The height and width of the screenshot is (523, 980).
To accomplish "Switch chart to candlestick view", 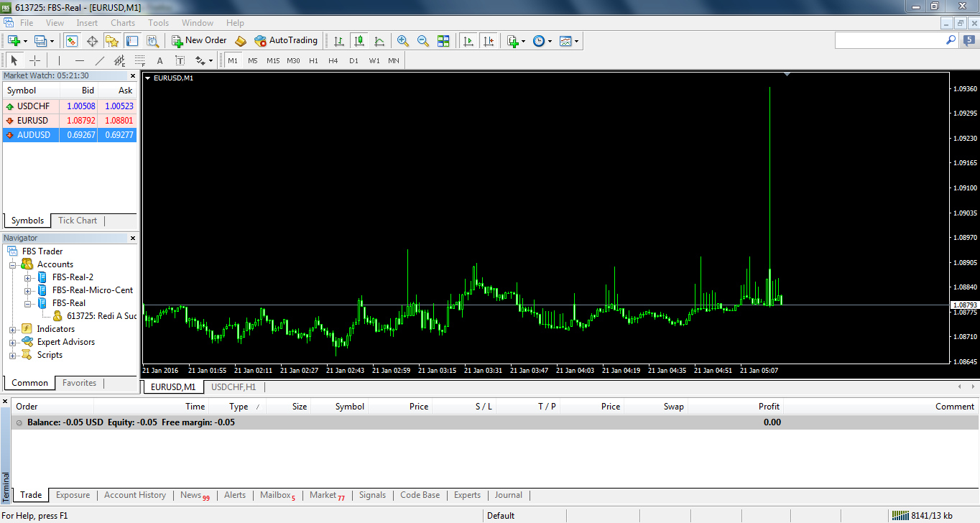I will [359, 41].
